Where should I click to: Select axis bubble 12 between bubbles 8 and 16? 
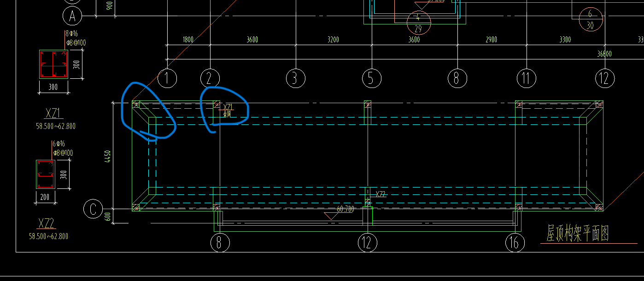tap(367, 242)
